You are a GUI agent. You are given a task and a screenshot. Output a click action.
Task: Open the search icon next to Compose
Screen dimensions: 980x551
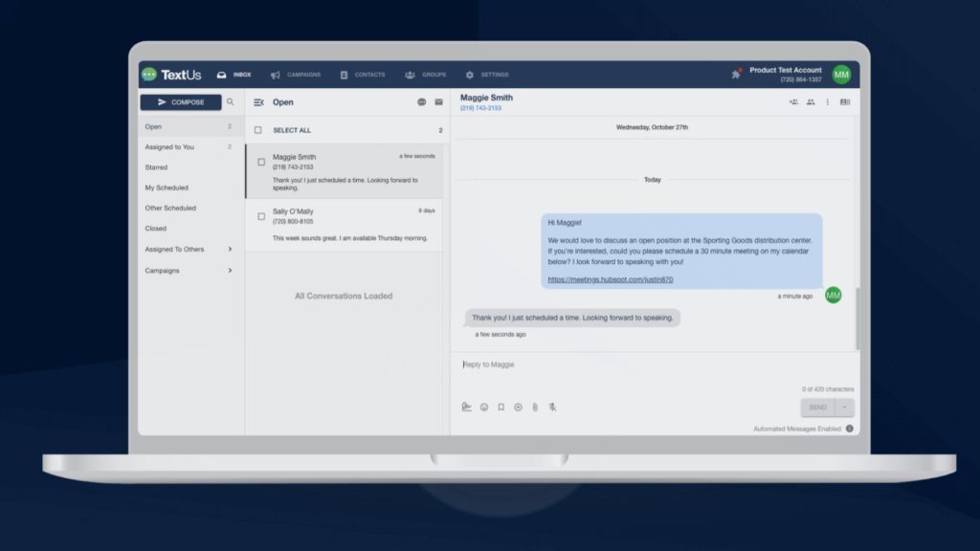pos(231,101)
